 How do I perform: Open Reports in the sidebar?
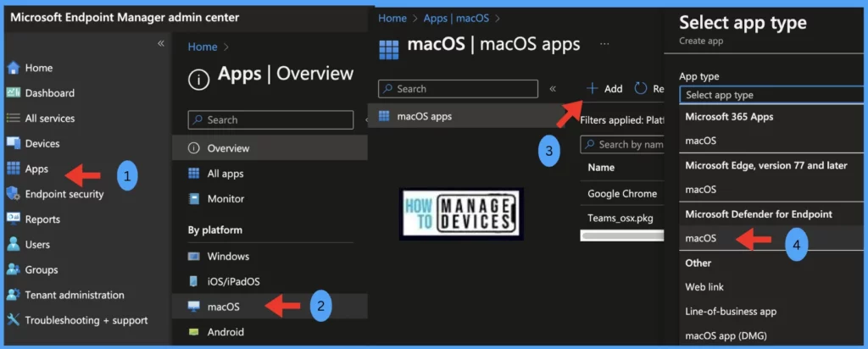tap(42, 219)
